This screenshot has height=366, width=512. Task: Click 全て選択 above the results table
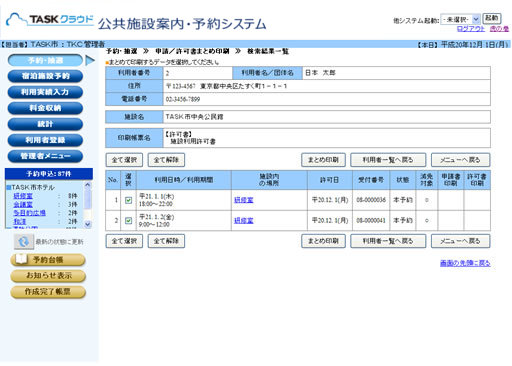[x=124, y=160]
